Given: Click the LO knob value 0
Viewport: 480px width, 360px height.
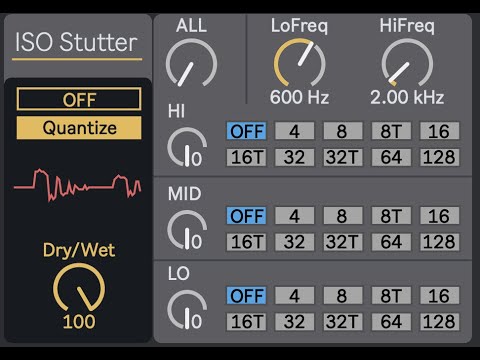Looking at the screenshot, I should 197,322.
